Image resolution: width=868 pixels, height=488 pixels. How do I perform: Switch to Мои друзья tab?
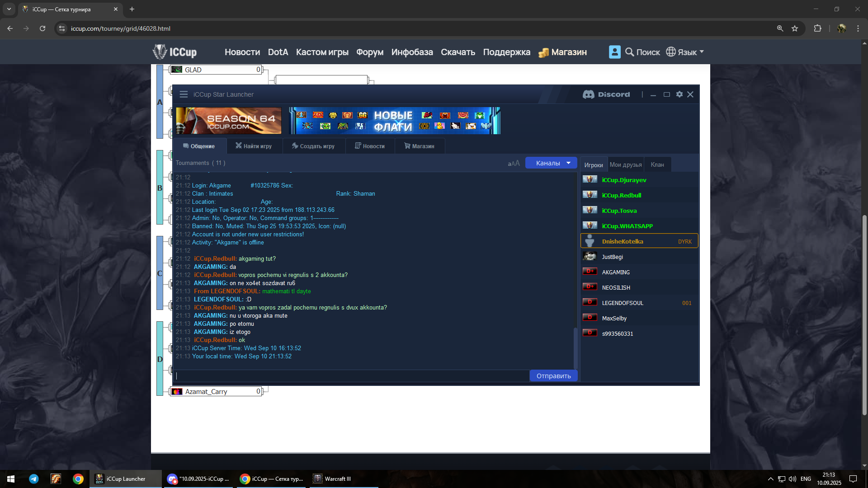pos(626,165)
